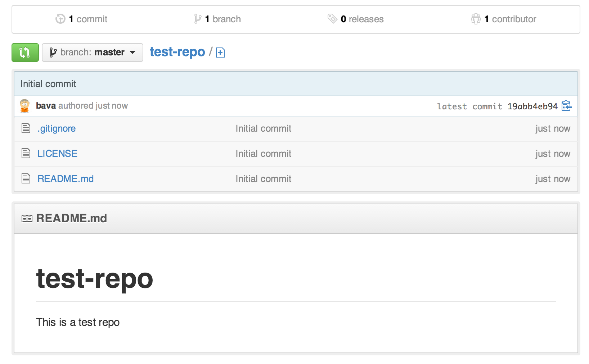589x364 pixels.
Task: Open the Initial commit message for LICENSE
Action: [x=264, y=154]
